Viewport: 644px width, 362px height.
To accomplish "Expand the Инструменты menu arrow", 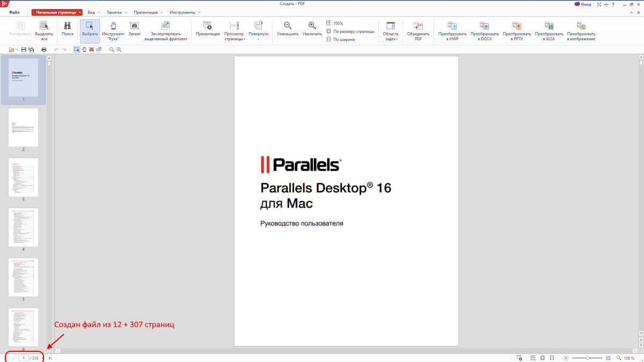I will pyautogui.click(x=199, y=12).
